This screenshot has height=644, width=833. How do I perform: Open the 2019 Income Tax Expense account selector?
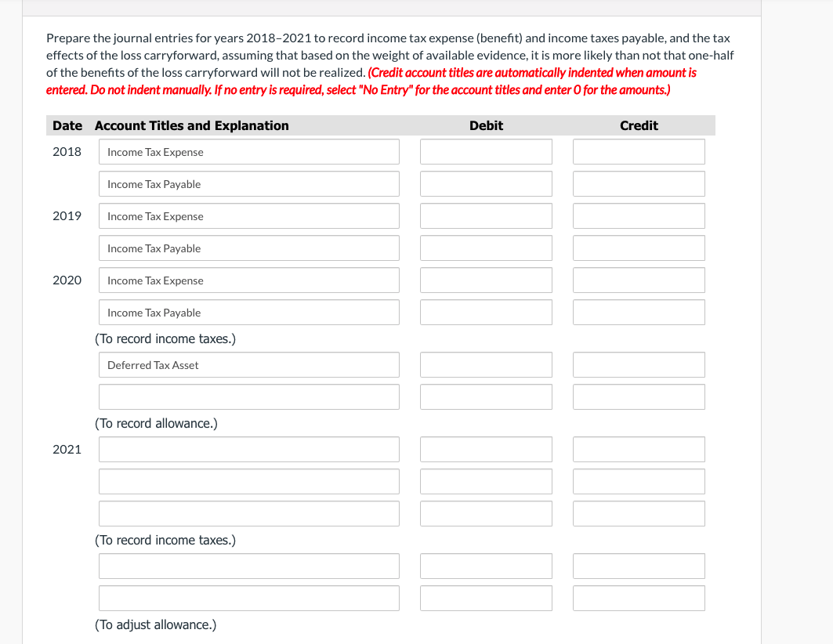(248, 215)
